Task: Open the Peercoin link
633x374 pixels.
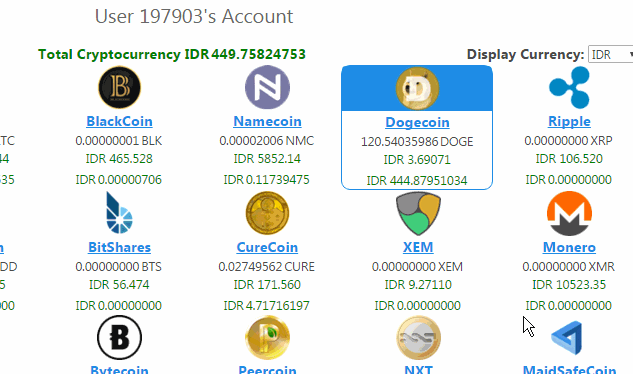Action: click(267, 369)
